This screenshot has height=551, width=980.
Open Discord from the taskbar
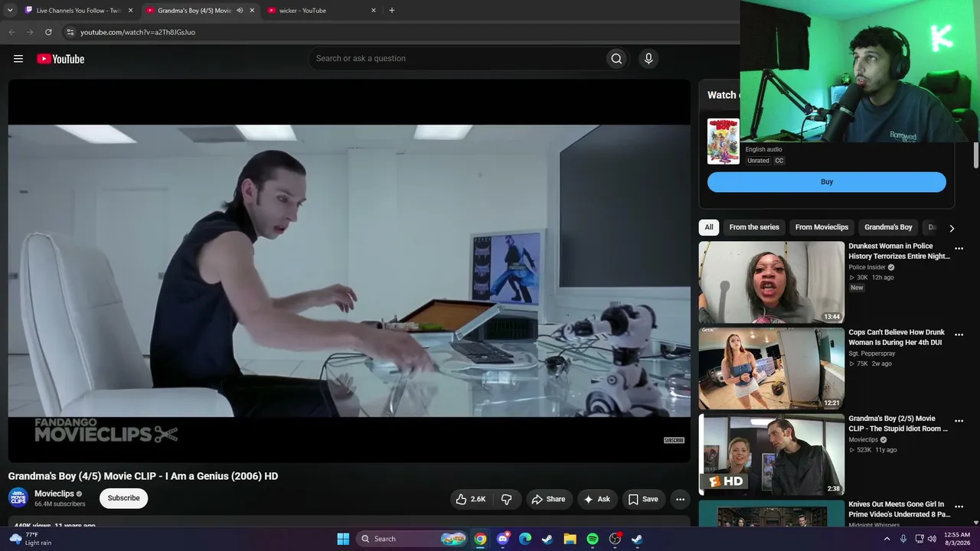502,539
